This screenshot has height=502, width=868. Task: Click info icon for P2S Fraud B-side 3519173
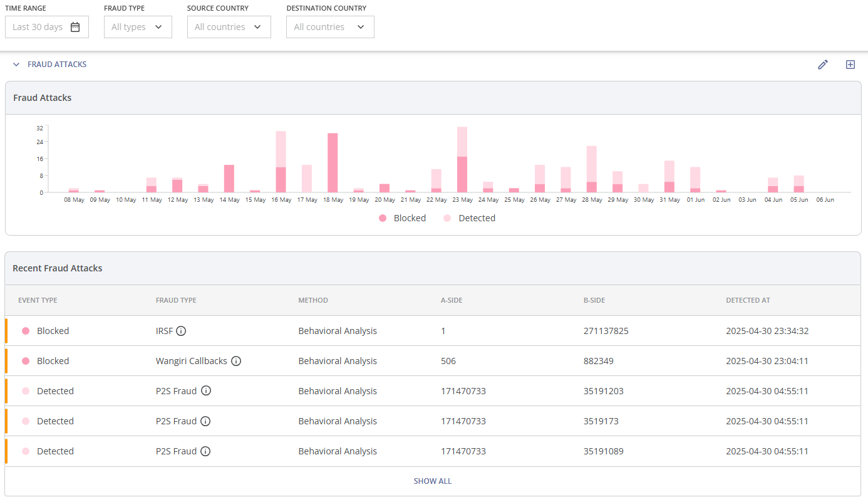[205, 421]
